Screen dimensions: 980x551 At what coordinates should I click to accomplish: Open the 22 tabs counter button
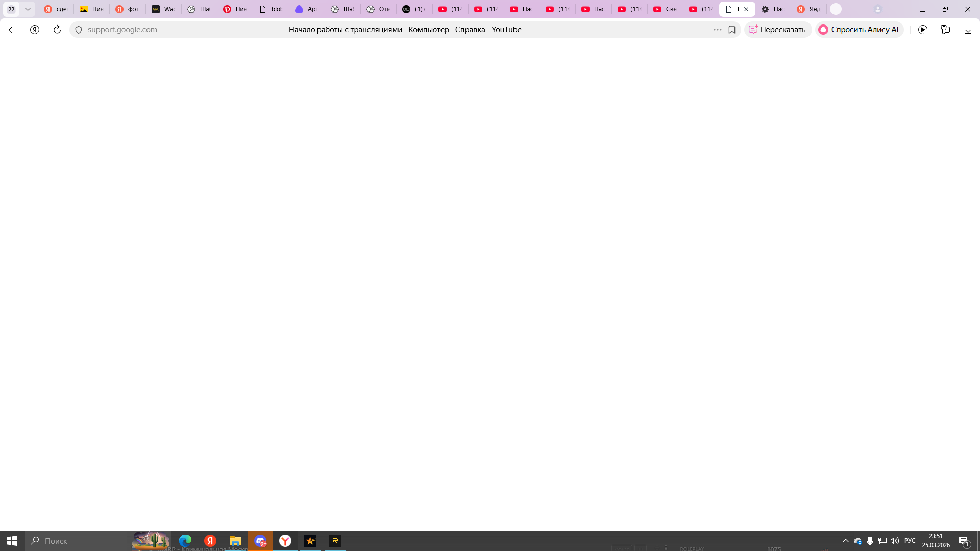11,9
